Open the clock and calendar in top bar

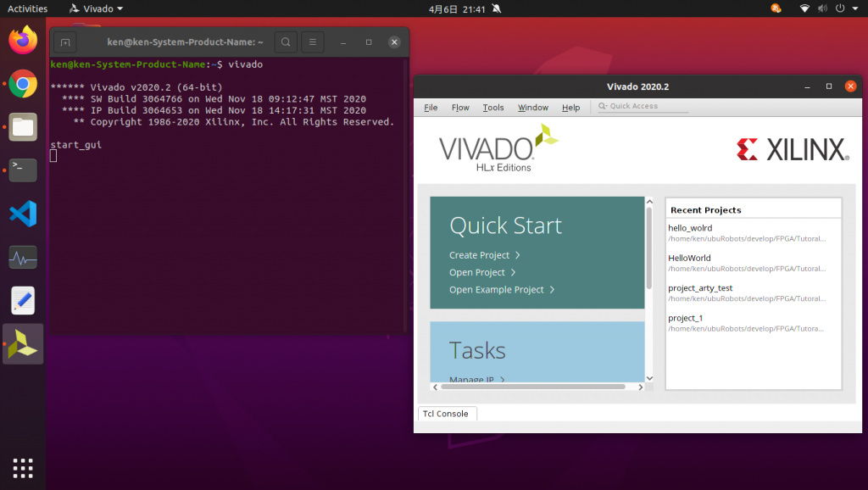pyautogui.click(x=457, y=8)
